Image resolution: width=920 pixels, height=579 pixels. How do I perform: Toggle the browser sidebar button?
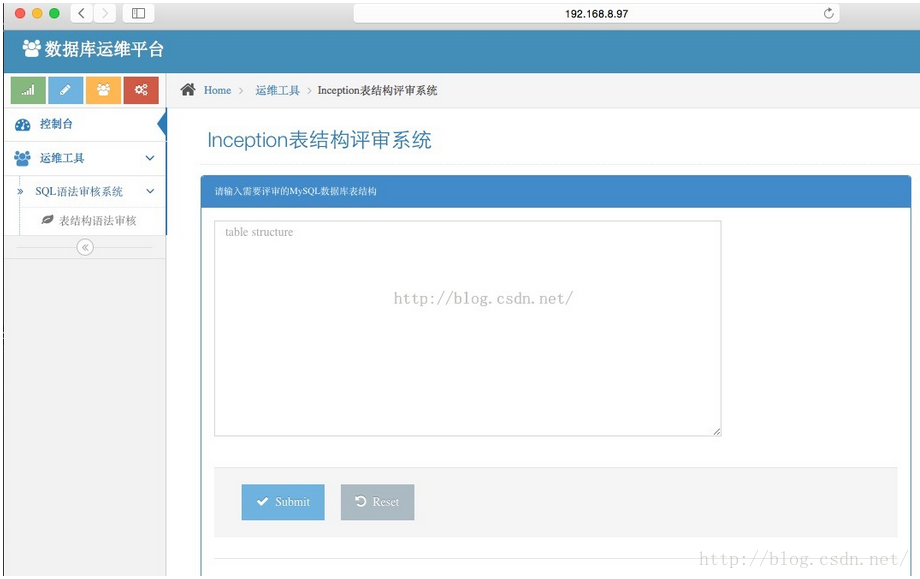click(x=138, y=13)
